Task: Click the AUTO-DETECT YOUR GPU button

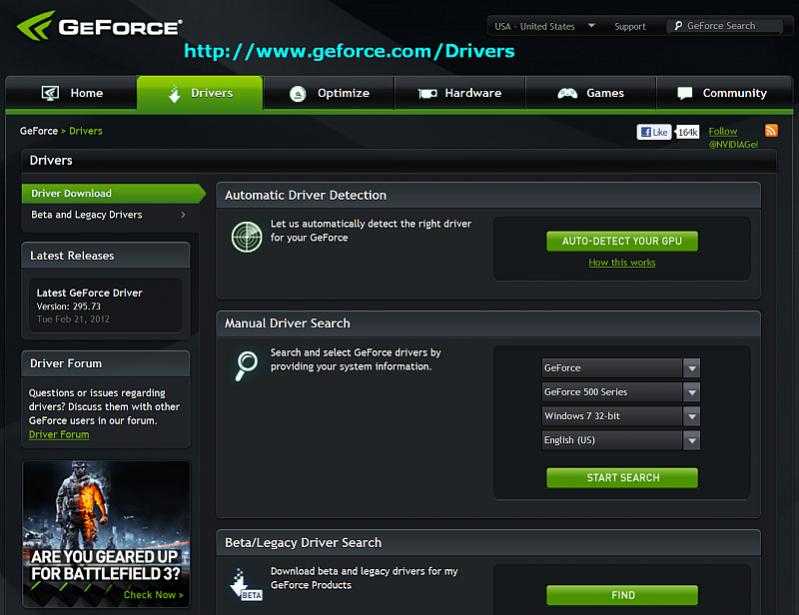Action: [622, 241]
